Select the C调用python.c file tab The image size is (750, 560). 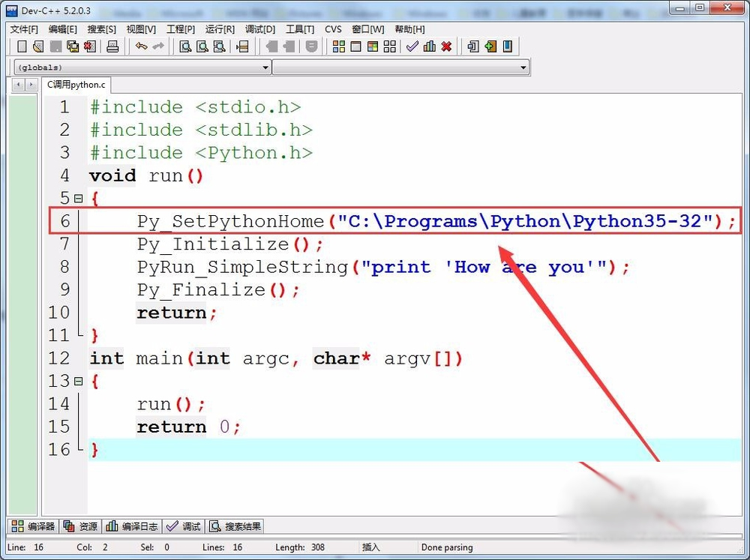[x=76, y=85]
